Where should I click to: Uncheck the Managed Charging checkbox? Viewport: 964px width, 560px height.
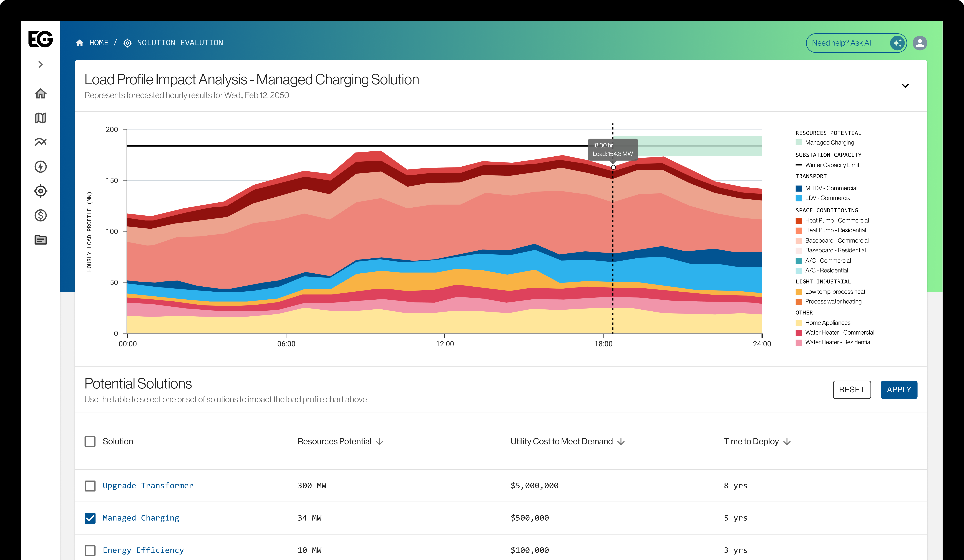coord(90,518)
